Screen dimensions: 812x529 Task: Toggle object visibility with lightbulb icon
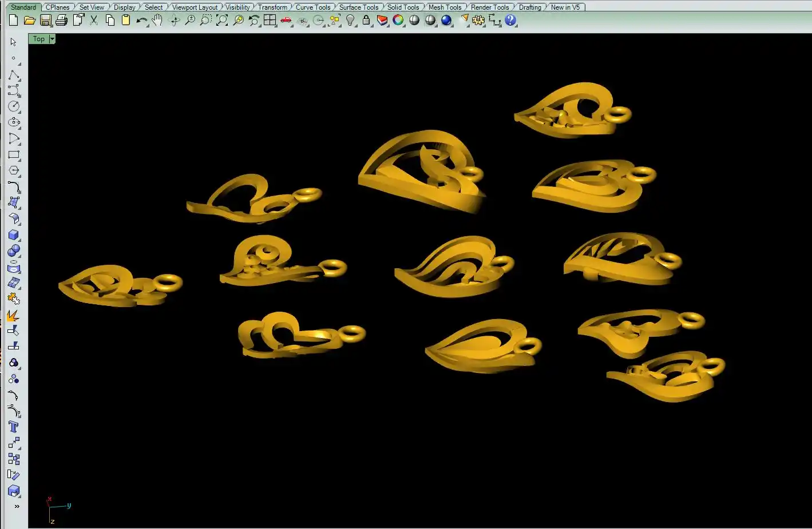[350, 21]
